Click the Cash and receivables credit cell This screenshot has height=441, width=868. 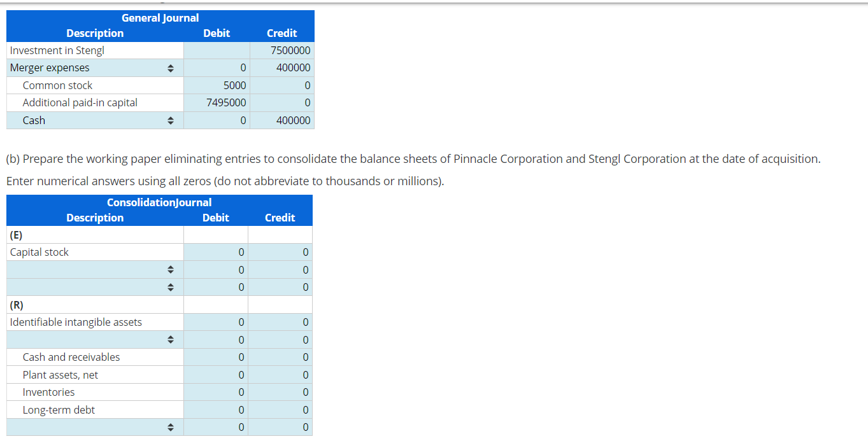click(280, 357)
